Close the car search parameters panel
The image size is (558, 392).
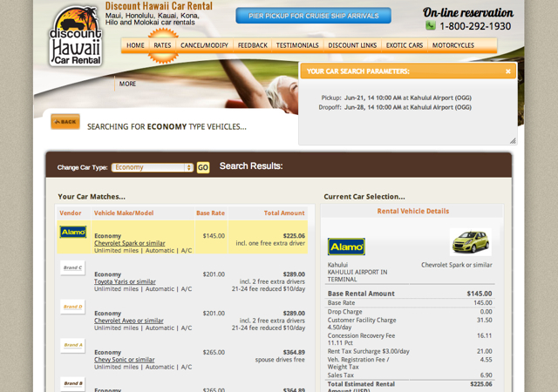[x=507, y=71]
